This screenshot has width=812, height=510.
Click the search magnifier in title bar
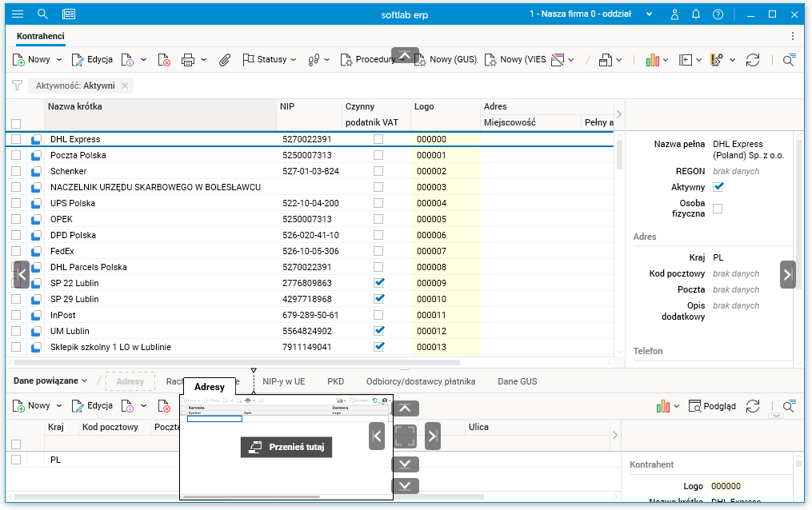tap(43, 14)
